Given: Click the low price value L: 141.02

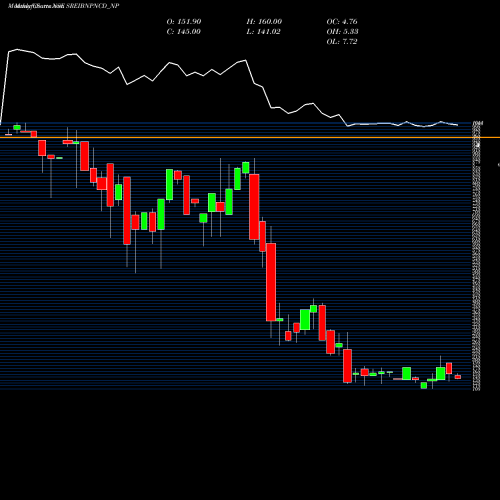Looking at the screenshot, I should pos(263,32).
